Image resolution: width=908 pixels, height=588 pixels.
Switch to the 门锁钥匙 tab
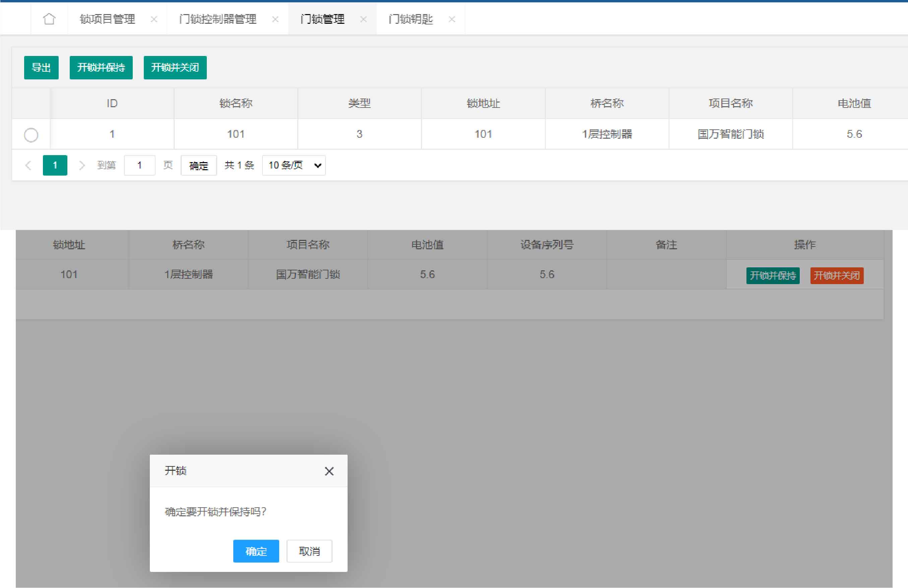pyautogui.click(x=411, y=19)
